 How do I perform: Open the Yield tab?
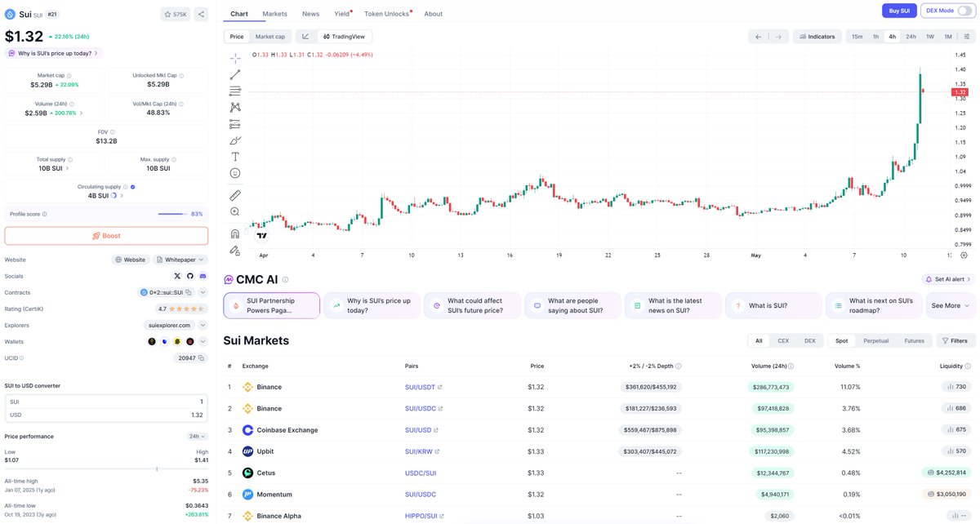[342, 14]
